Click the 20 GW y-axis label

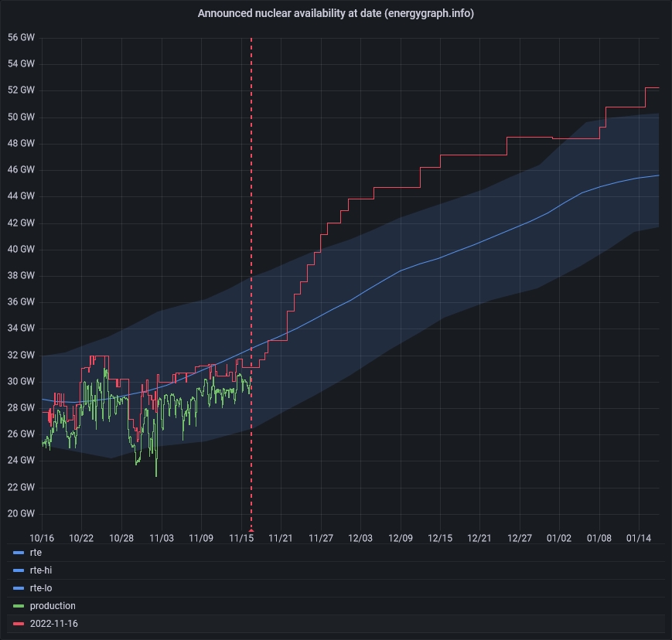[21, 513]
